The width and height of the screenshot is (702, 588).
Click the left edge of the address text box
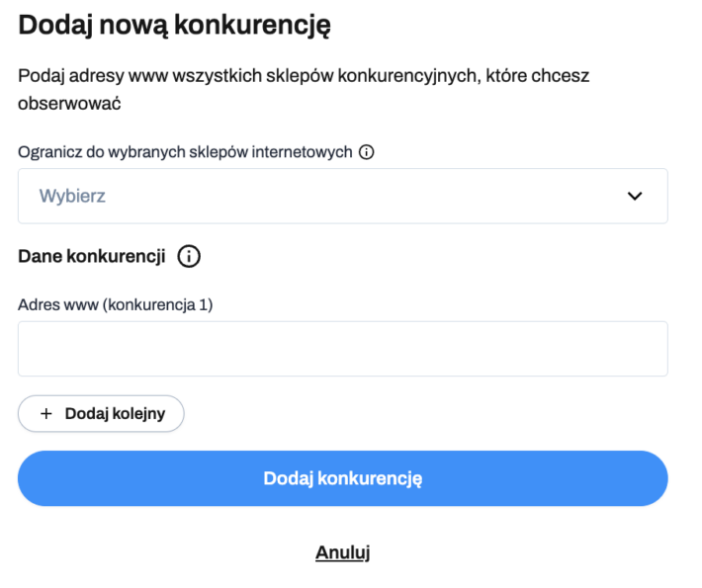tap(32, 349)
